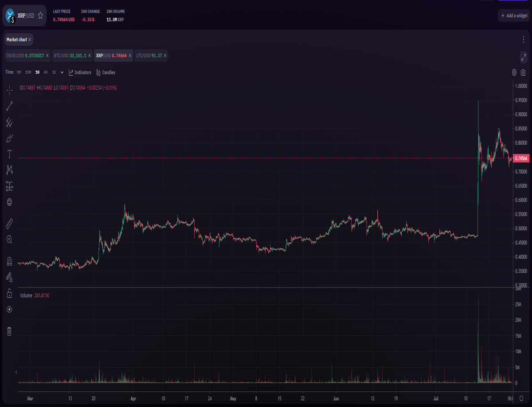Open the Candles chart type dropdown
Viewport: 532px width, 407px height.
[x=106, y=72]
